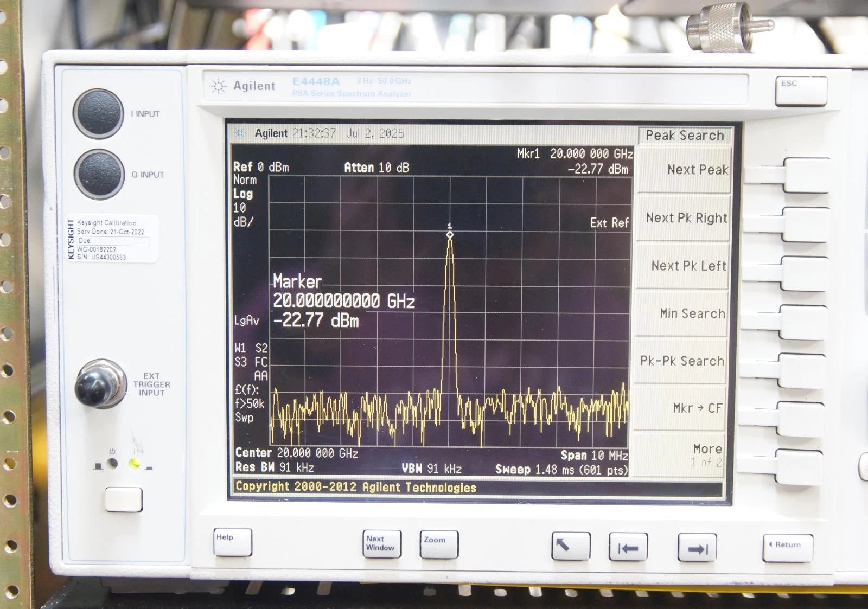The height and width of the screenshot is (609, 868).
Task: Click the E4448A model label
Action: (316, 81)
